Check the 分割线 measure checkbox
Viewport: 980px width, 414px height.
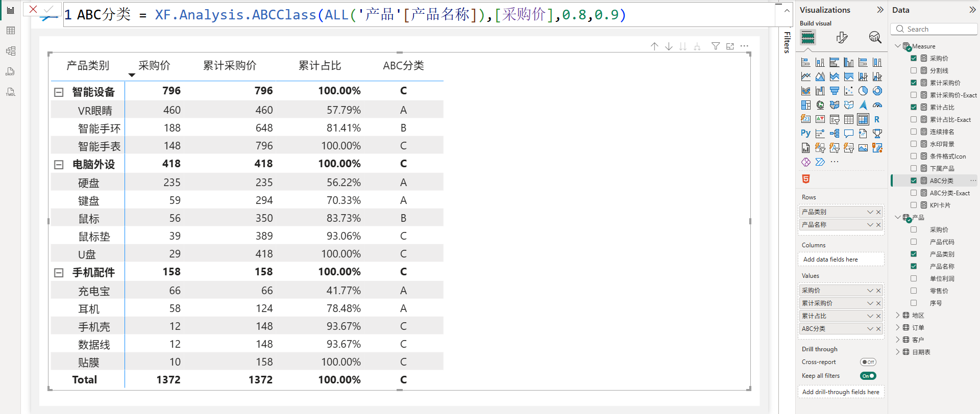pyautogui.click(x=914, y=70)
